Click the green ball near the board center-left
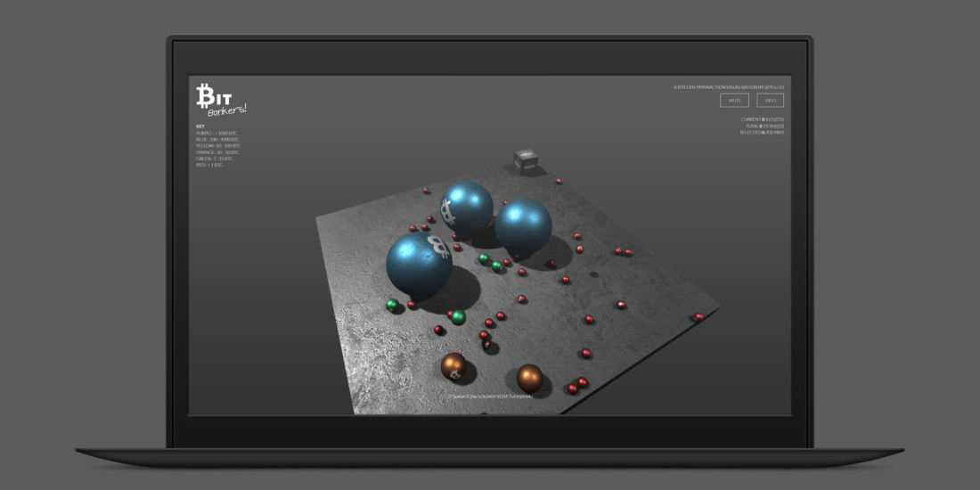This screenshot has width=980, height=490. tap(458, 317)
